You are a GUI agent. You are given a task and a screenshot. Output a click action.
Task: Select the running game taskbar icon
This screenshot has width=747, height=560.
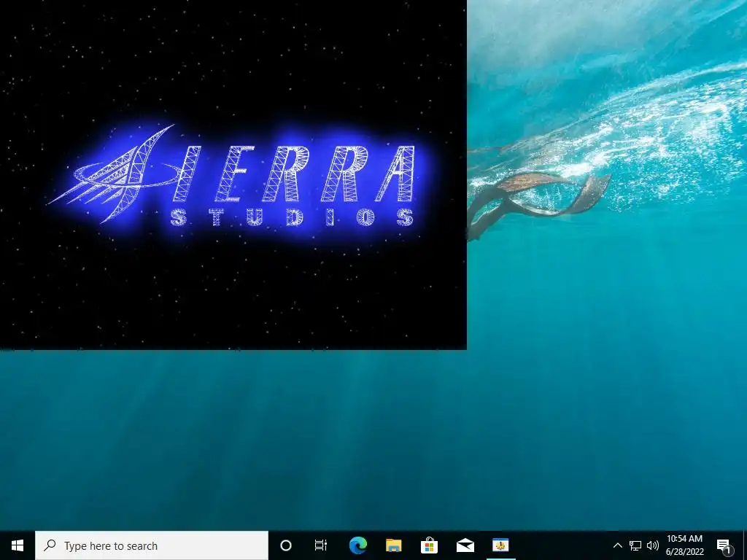(x=500, y=545)
